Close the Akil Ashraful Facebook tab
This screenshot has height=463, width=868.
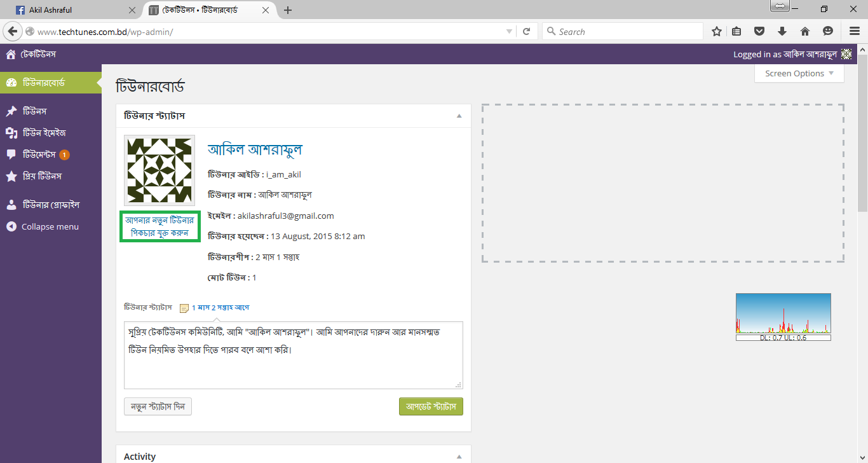[x=132, y=10]
